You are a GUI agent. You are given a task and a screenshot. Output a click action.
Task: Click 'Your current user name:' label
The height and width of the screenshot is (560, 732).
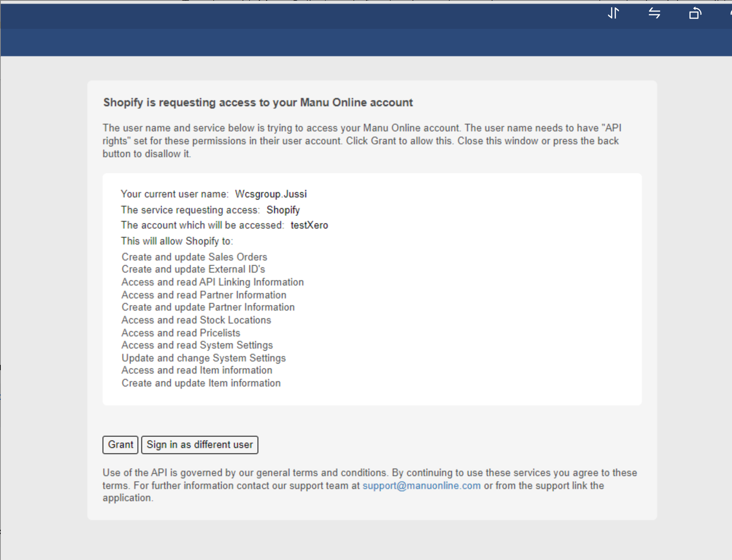(x=175, y=194)
